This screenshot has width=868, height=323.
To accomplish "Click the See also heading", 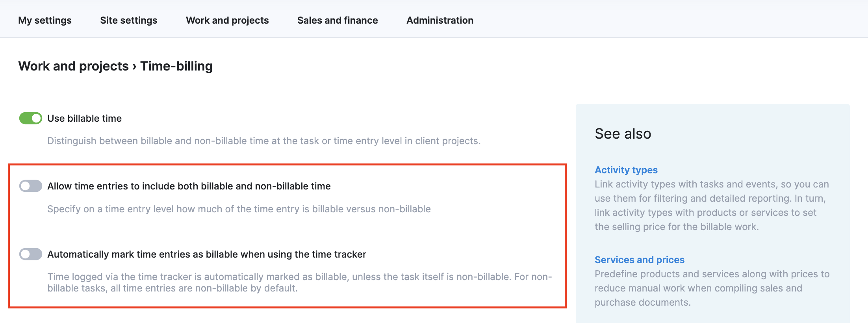I will pyautogui.click(x=623, y=134).
